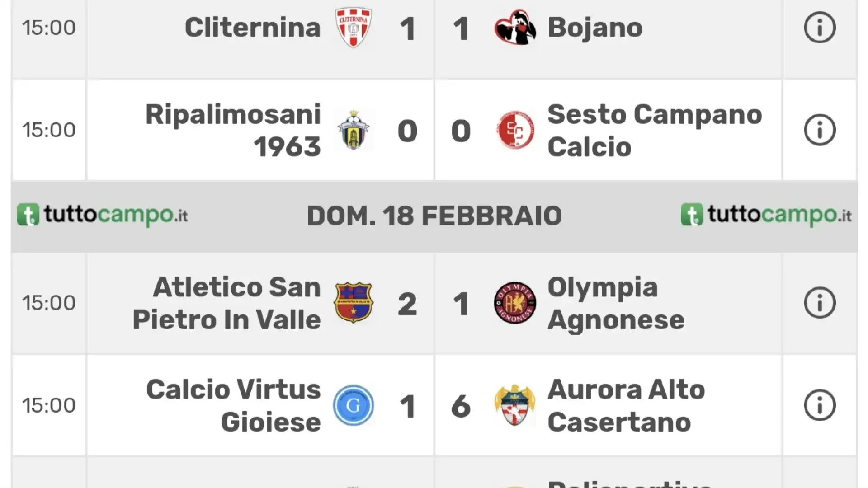868x488 pixels.
Task: Select the Calcio Virtus Gioiese blue G logo
Action: (354, 405)
